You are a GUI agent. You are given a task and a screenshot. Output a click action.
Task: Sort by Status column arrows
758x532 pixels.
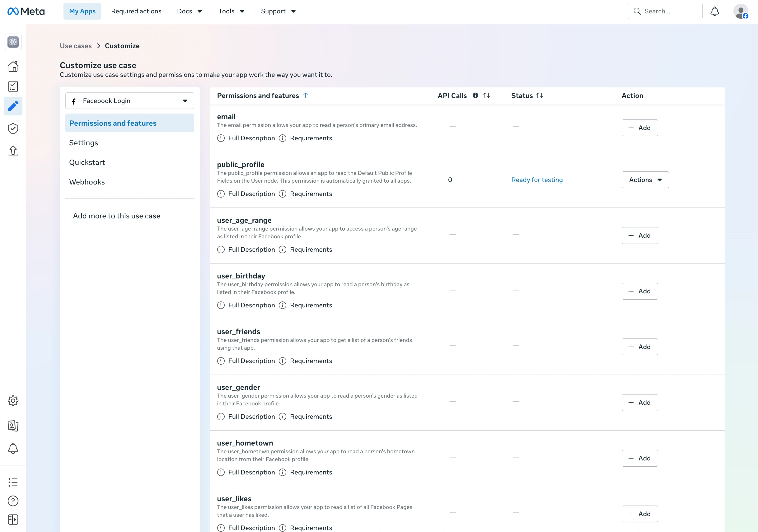pyautogui.click(x=540, y=96)
